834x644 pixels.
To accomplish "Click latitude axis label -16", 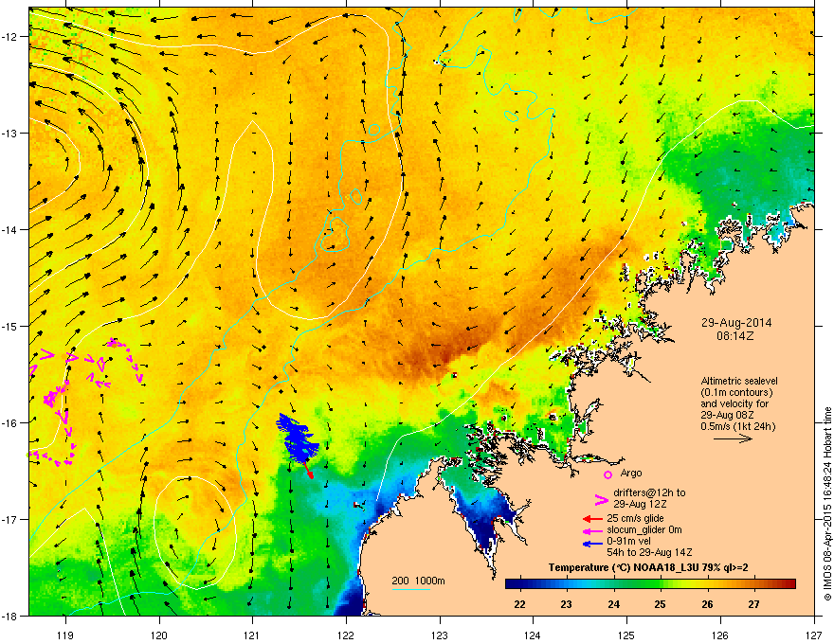I will tap(10, 423).
